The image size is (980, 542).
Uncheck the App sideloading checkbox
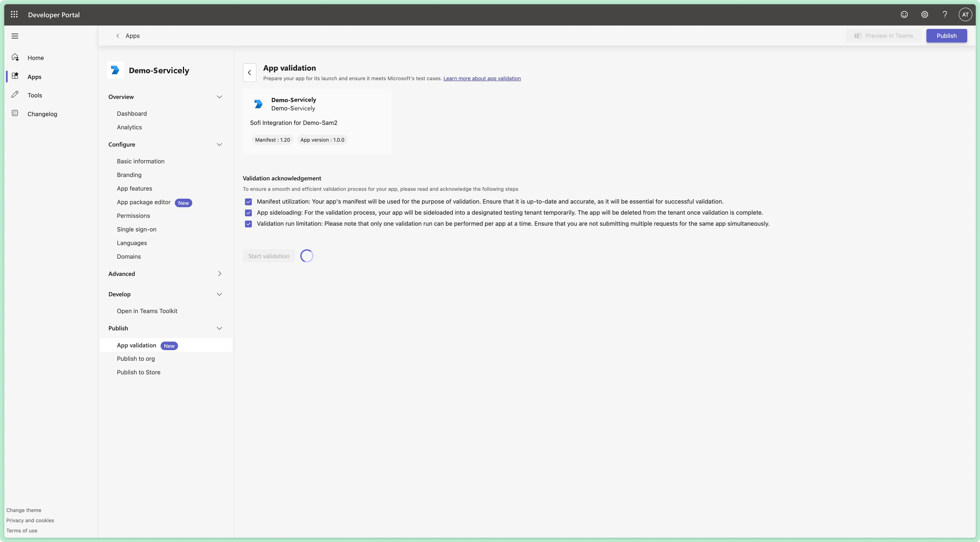click(248, 213)
